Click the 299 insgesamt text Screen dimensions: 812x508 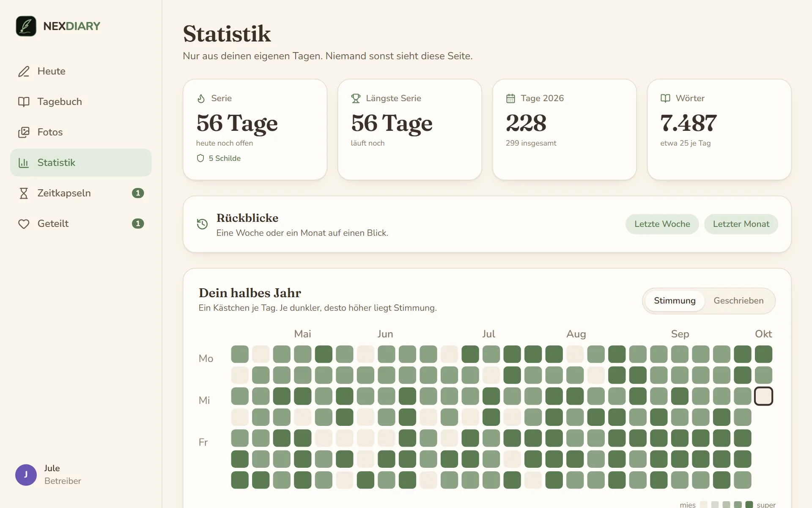[x=531, y=143]
